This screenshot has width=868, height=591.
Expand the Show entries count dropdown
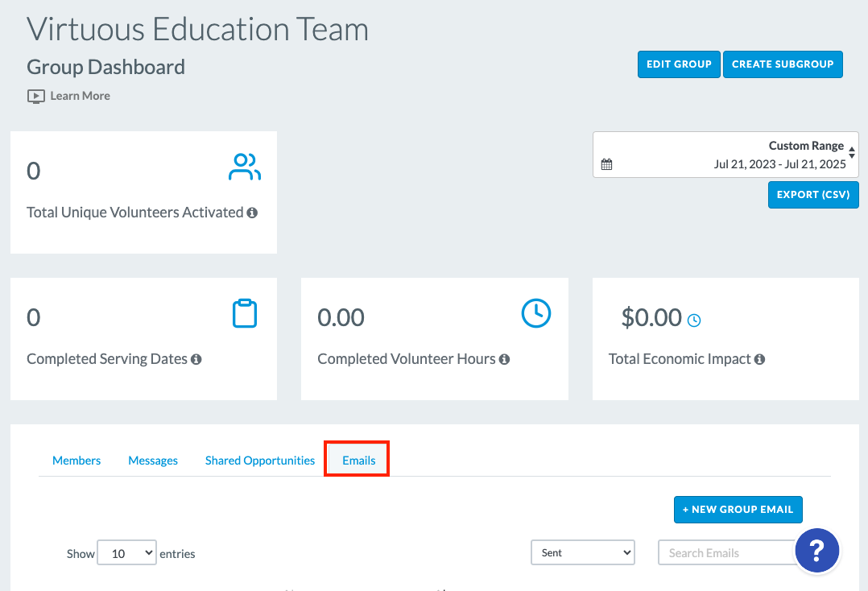pyautogui.click(x=126, y=553)
